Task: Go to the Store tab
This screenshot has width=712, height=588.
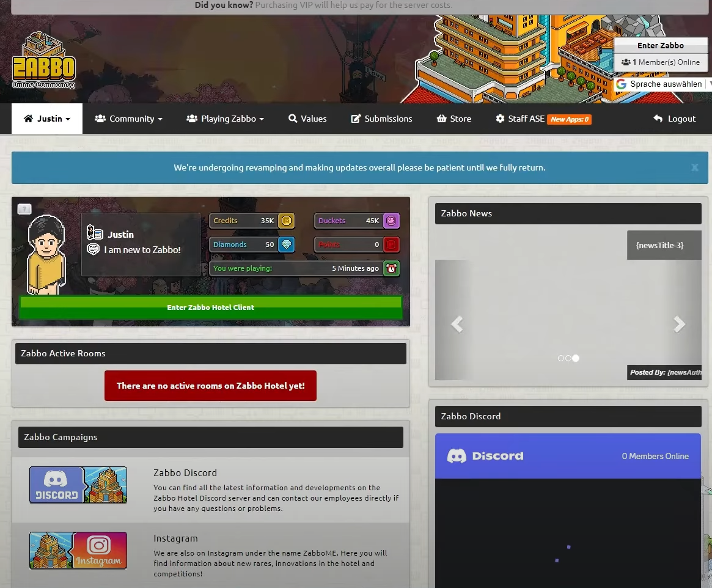Action: coord(454,119)
